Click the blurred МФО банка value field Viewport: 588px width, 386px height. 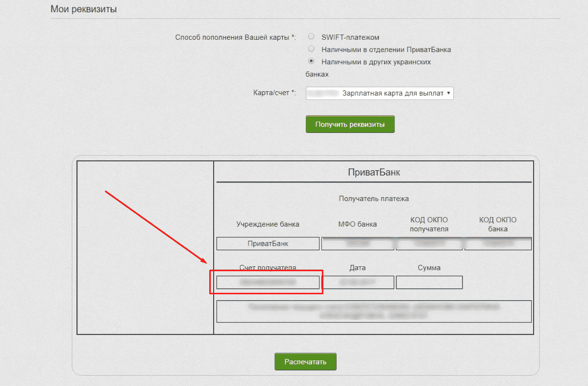click(357, 244)
